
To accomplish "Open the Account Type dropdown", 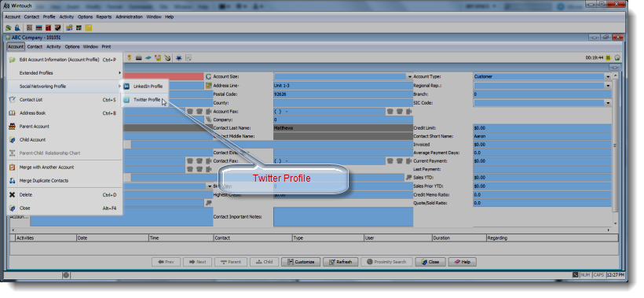I will [607, 77].
